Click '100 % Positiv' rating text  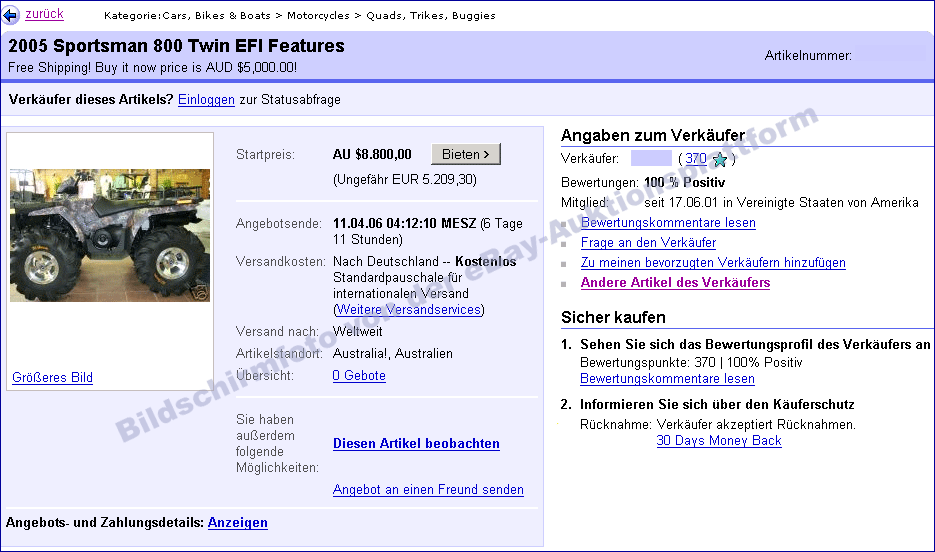pos(685,182)
